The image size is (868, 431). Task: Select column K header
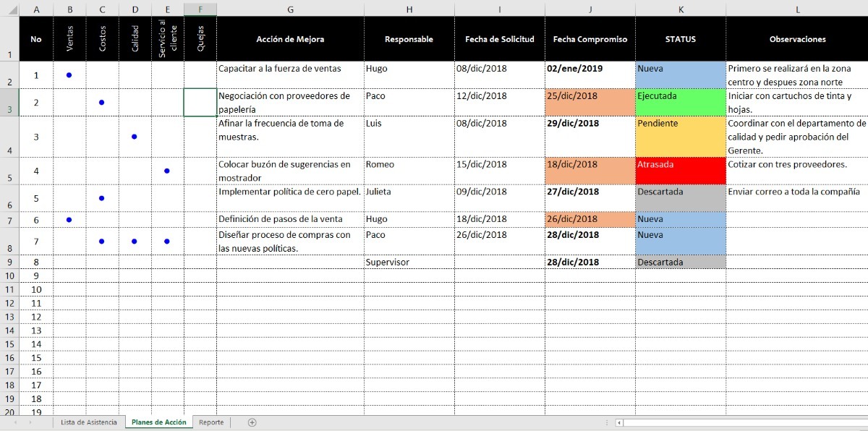681,9
